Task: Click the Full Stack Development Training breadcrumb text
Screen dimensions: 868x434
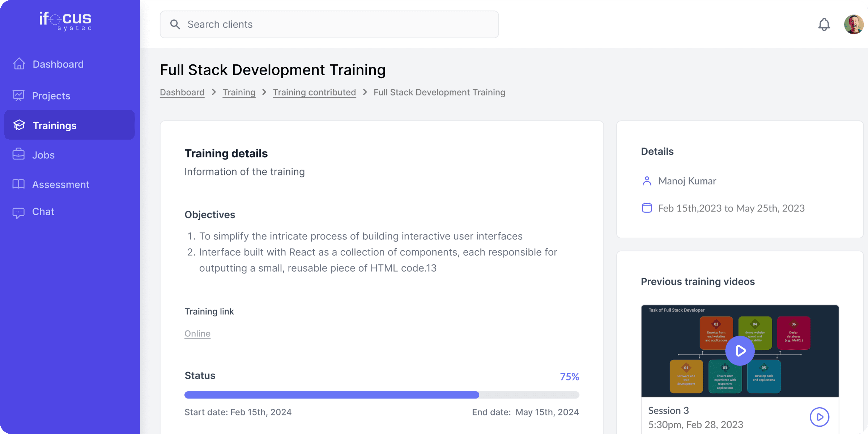Action: (439, 92)
